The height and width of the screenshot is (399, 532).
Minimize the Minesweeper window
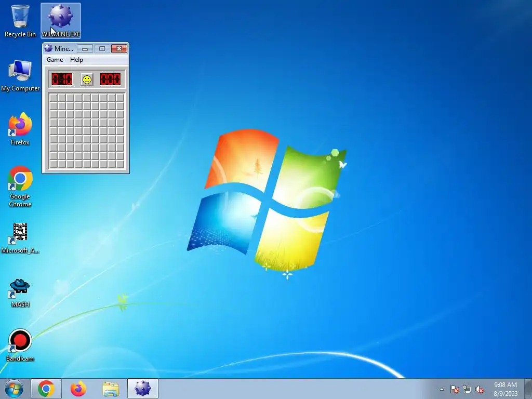click(85, 49)
